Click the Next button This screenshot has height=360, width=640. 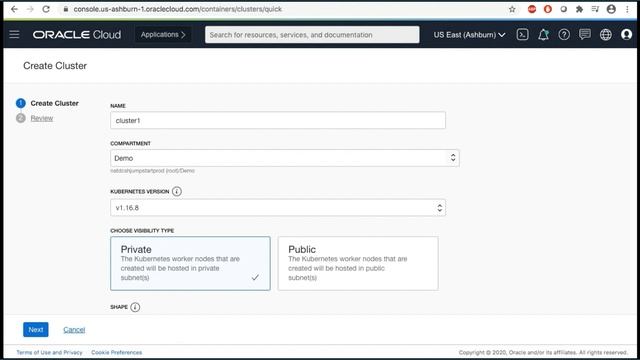point(36,329)
